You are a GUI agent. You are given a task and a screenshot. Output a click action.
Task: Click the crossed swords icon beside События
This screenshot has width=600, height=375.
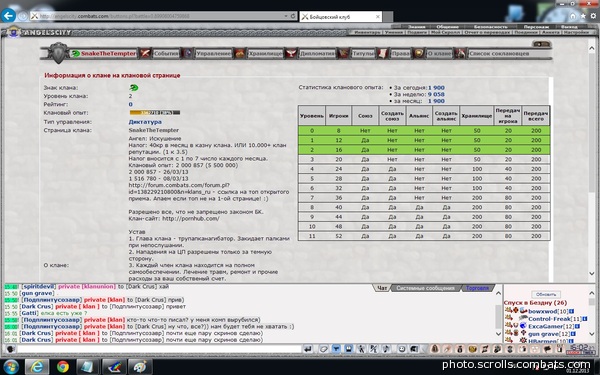[145, 53]
